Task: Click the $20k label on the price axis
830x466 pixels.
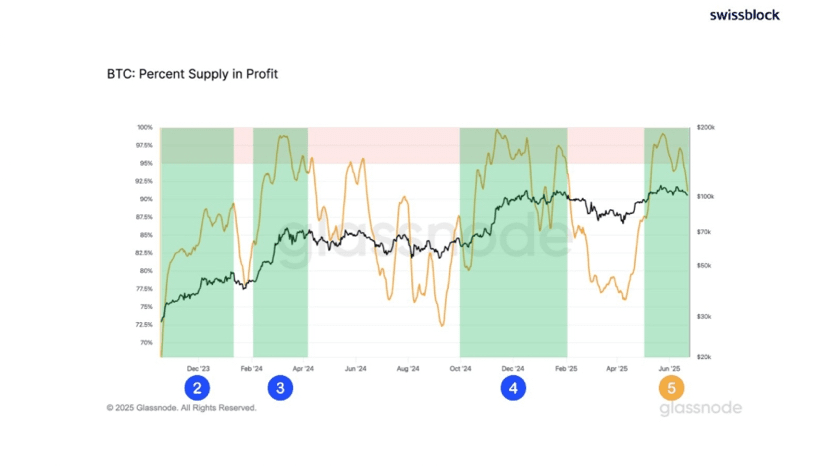Action: pyautogui.click(x=704, y=356)
